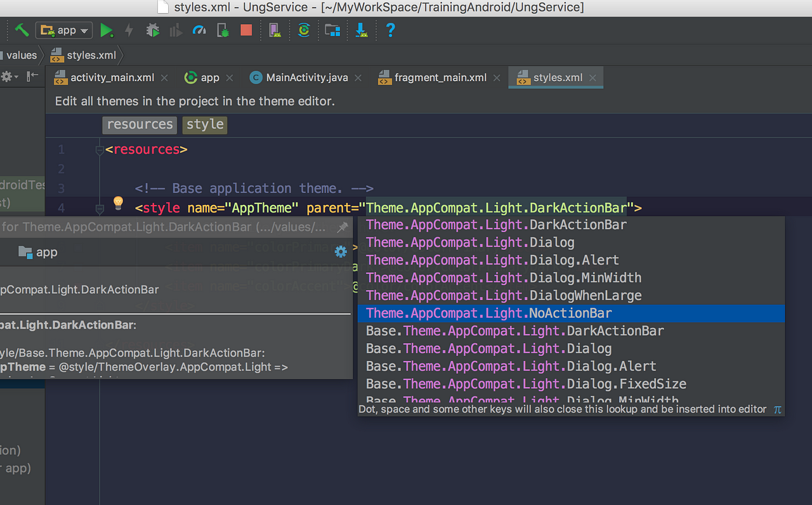
Task: Choose Theme.AppCompat.Light.Dialog.Alert suggestion
Action: 571,260
